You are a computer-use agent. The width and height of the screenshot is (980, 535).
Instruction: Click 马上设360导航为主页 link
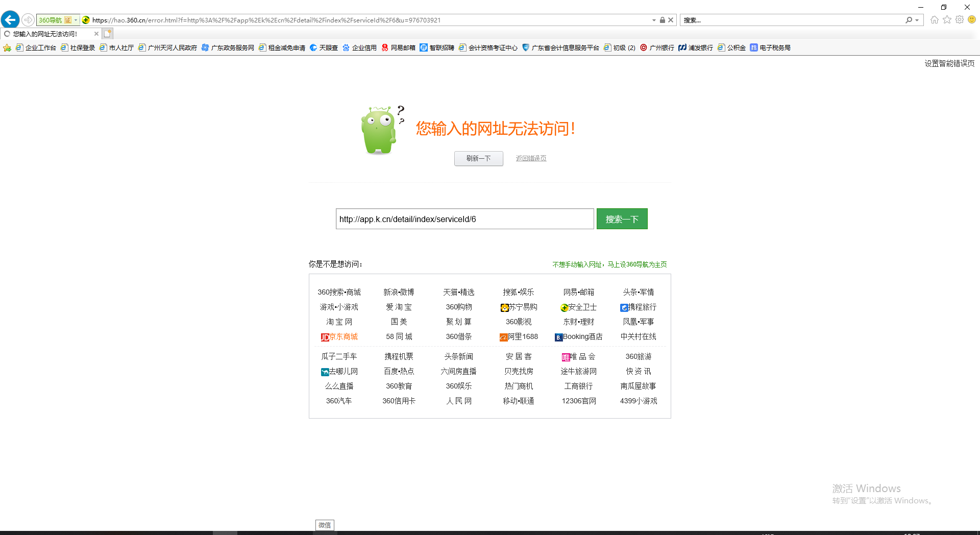637,264
